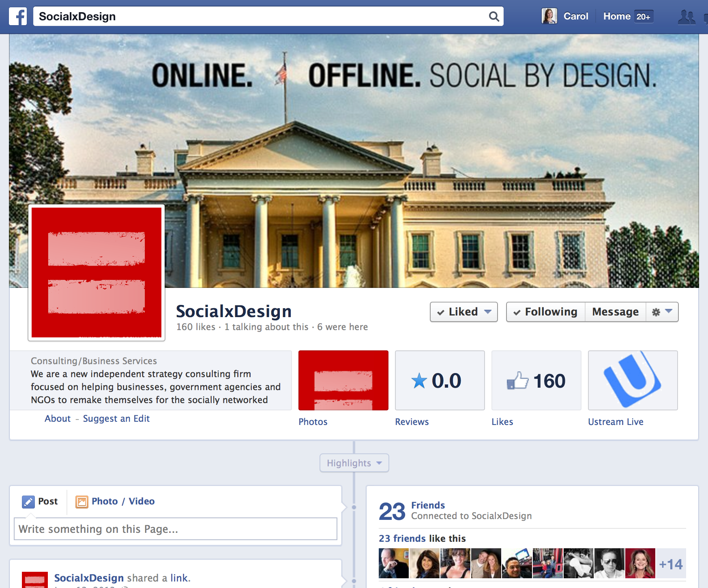
Task: Click Consulting/Business Services category text
Action: pos(94,361)
